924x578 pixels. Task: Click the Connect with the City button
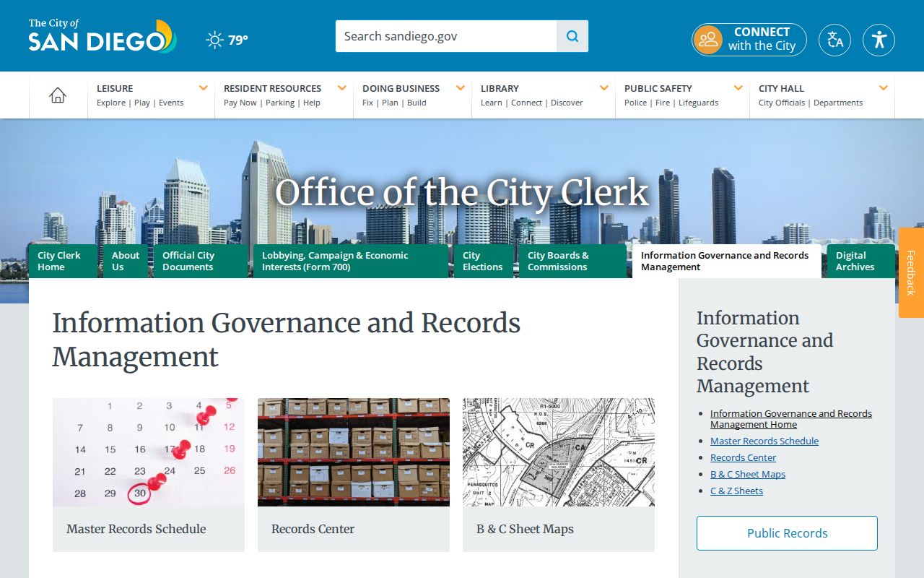click(x=749, y=40)
